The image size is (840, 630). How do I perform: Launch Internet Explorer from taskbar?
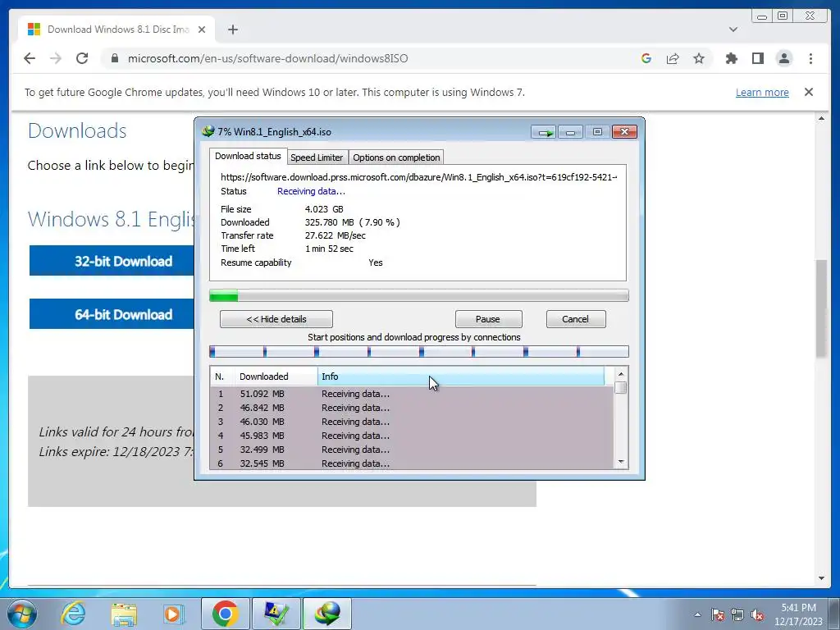click(x=73, y=614)
